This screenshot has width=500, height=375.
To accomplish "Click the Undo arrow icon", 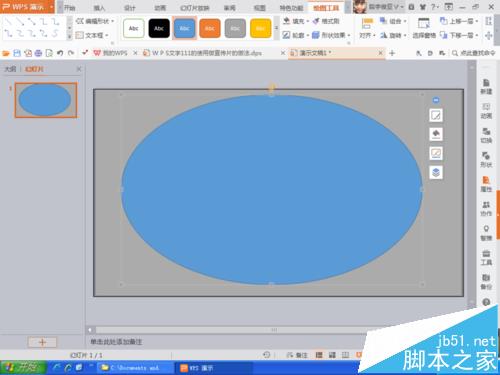I will click(x=60, y=53).
